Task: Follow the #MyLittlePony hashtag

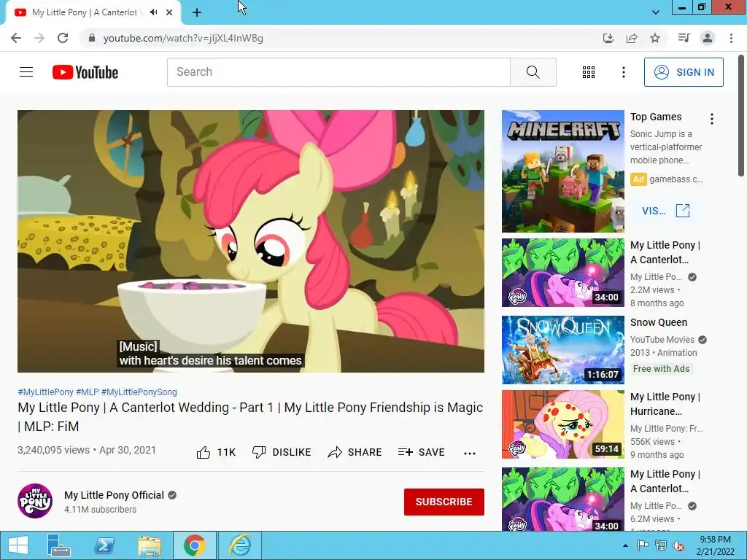Action: (45, 392)
